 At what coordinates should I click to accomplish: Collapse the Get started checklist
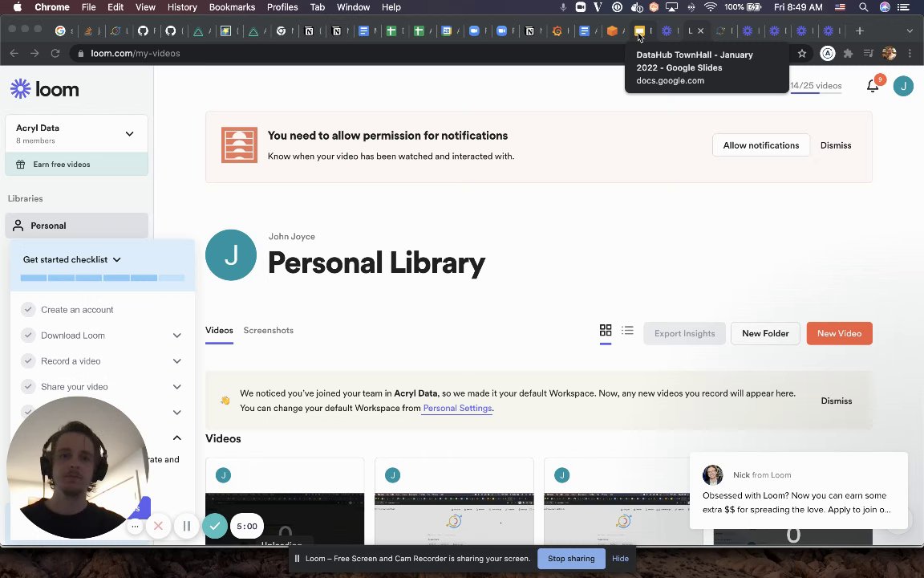pos(116,259)
